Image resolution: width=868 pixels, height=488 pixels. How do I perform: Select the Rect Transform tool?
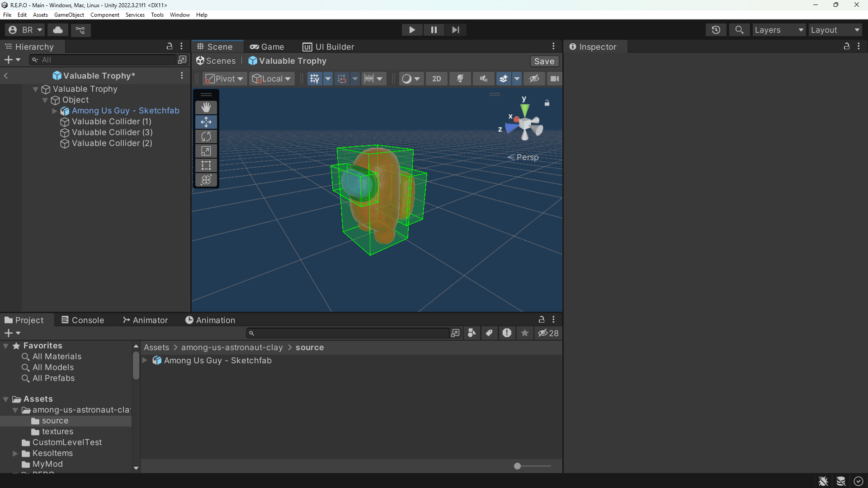pyautogui.click(x=206, y=165)
